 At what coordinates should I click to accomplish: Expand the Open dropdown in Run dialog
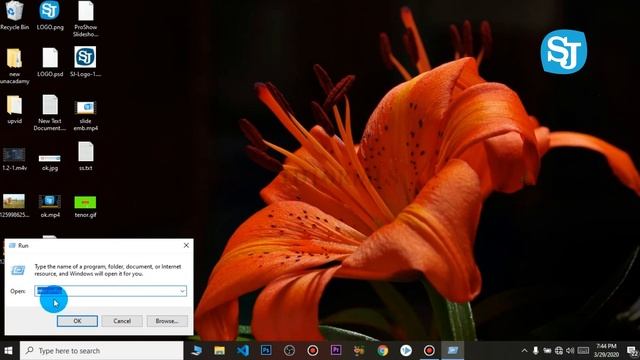(182, 291)
